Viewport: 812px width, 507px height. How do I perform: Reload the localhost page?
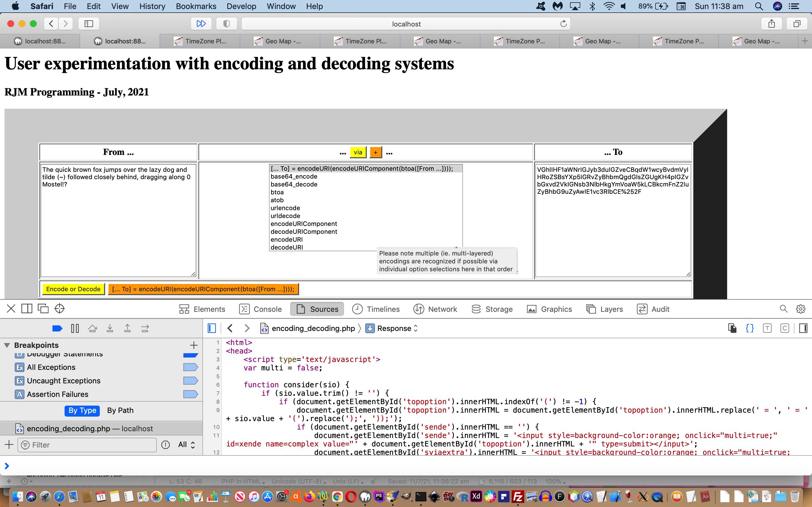click(x=563, y=23)
